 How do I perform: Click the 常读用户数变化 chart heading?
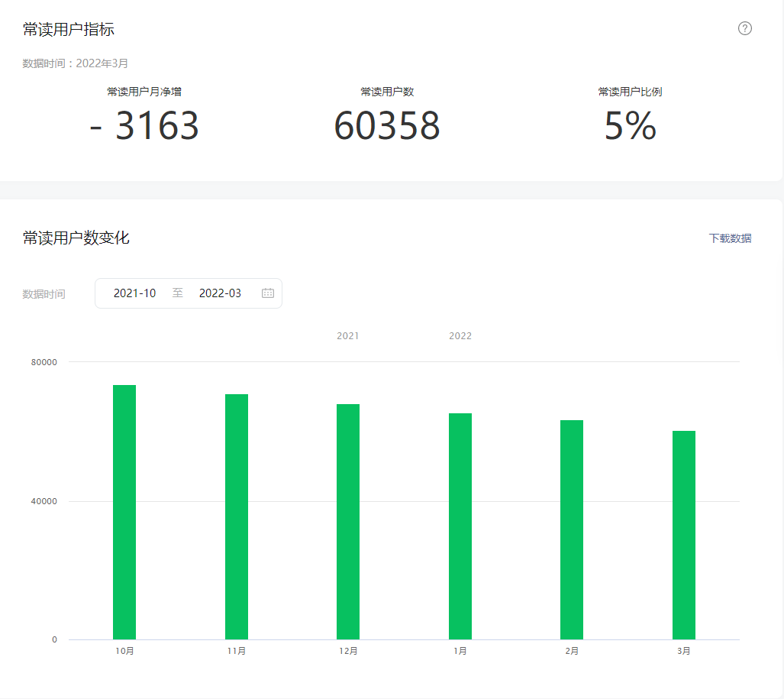76,238
